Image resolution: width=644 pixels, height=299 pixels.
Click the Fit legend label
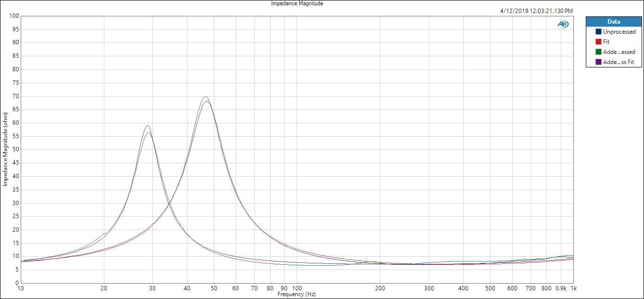[606, 42]
